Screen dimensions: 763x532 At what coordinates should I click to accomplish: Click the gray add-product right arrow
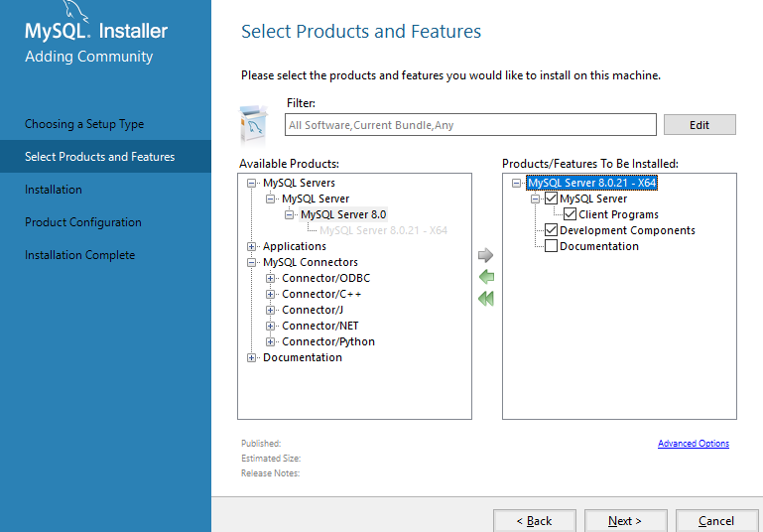pyautogui.click(x=485, y=255)
